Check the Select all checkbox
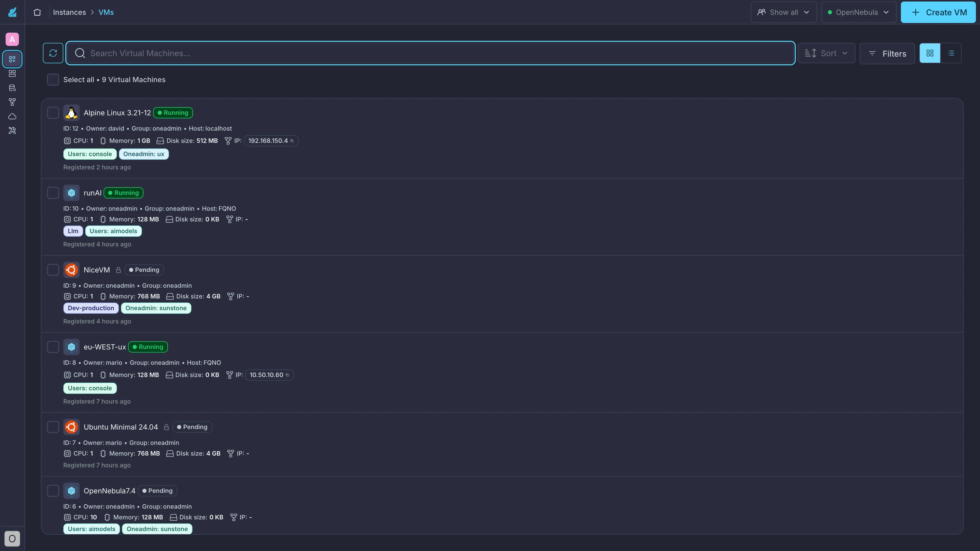Viewport: 980px width, 551px height. coord(53,80)
